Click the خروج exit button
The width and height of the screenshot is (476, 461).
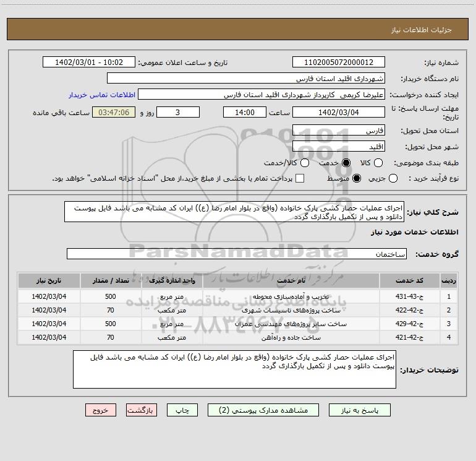pyautogui.click(x=101, y=410)
